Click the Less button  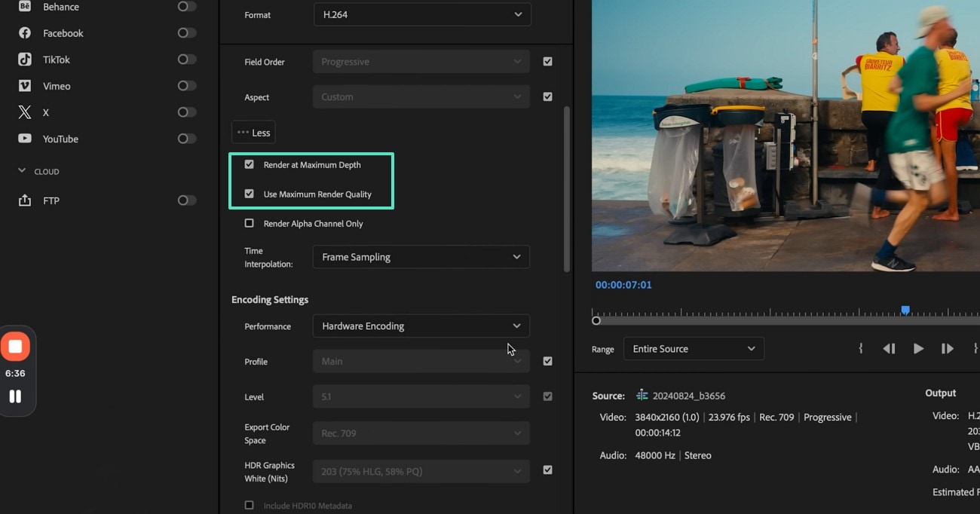coord(253,133)
